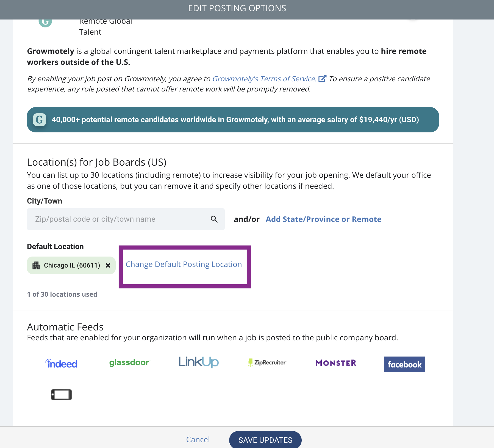494x448 pixels.
Task: Focus the Zip/postal code or city input
Action: (x=126, y=219)
